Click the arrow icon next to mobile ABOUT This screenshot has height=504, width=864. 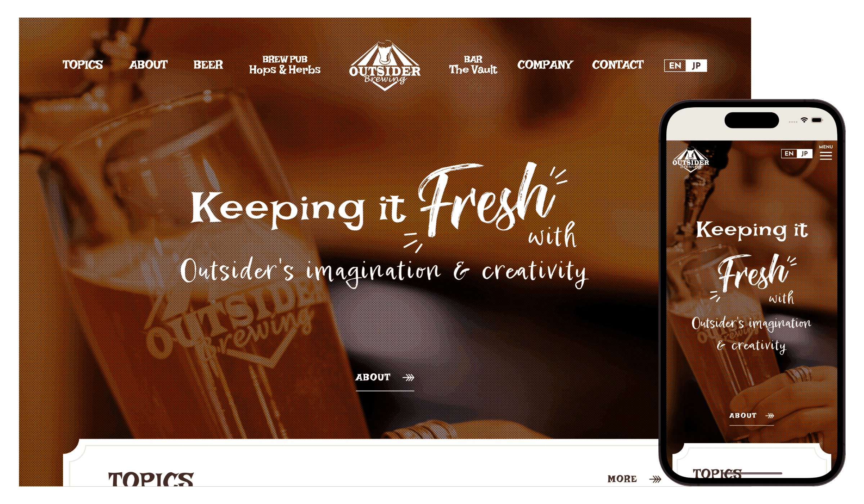point(770,415)
